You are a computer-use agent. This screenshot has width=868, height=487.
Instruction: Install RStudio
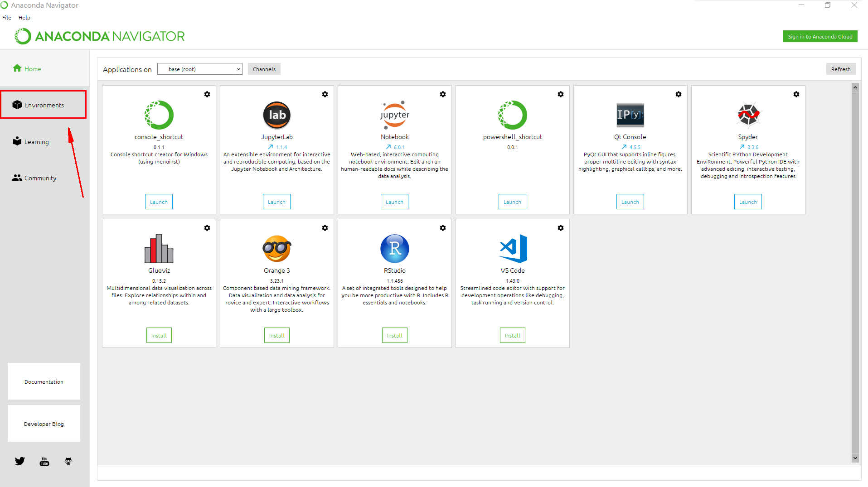(x=395, y=336)
